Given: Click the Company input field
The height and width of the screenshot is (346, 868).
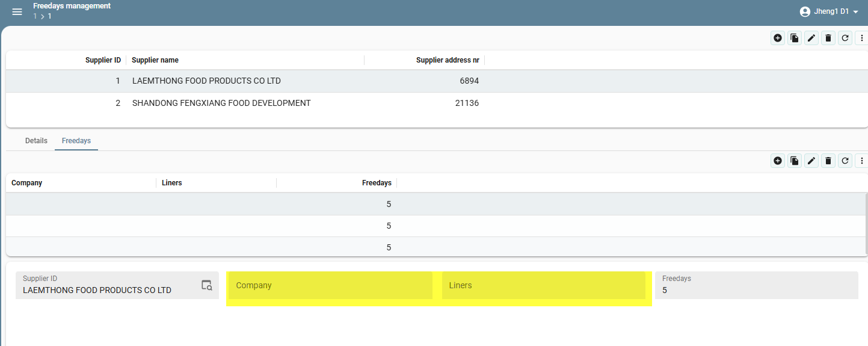Looking at the screenshot, I should tap(330, 285).
